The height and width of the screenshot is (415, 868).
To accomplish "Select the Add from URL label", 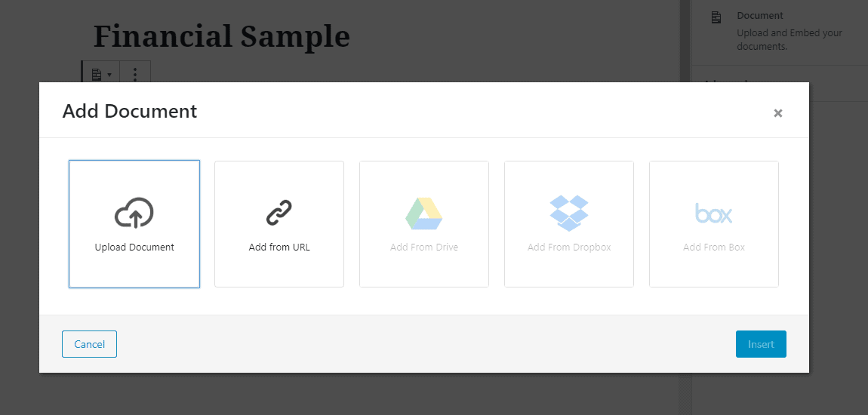I will pos(279,247).
